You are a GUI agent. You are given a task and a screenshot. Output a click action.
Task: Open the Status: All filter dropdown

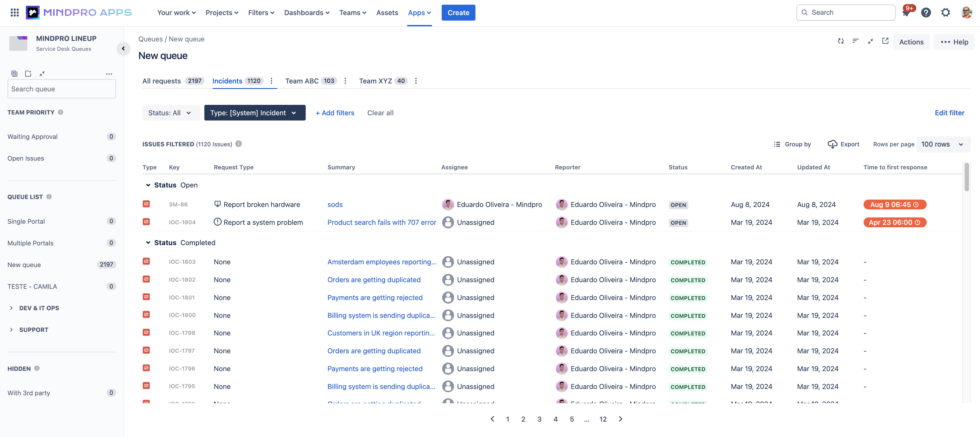click(x=171, y=113)
